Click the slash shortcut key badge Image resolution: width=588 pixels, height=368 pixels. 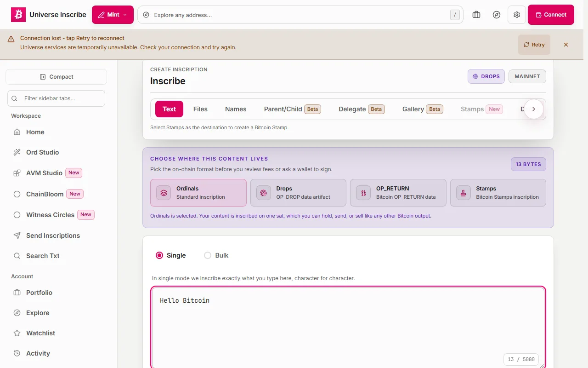(455, 15)
